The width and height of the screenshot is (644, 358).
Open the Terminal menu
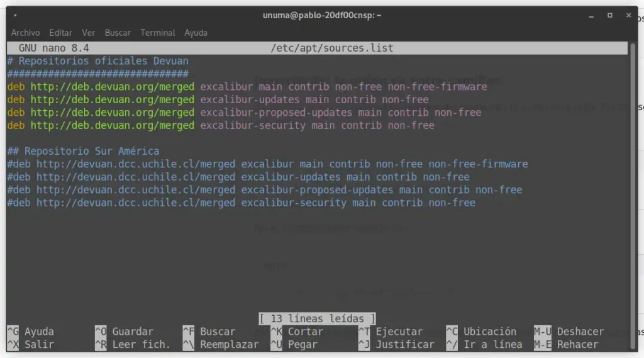click(158, 33)
